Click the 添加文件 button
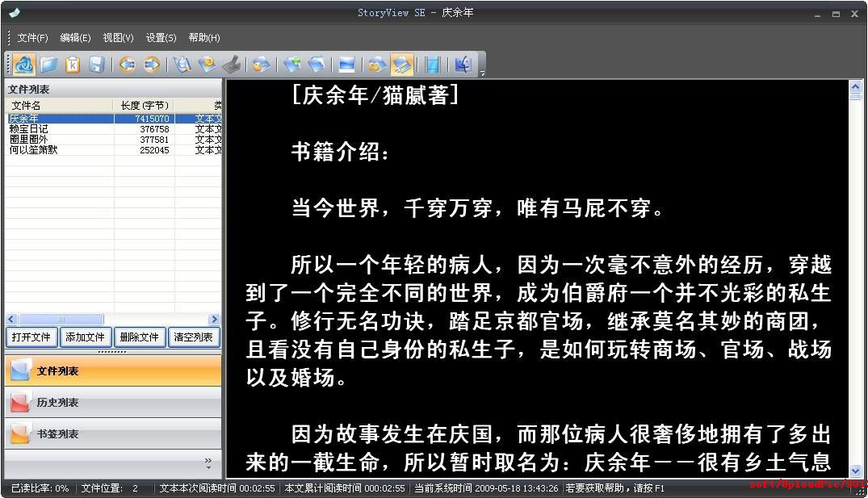 pyautogui.click(x=85, y=337)
